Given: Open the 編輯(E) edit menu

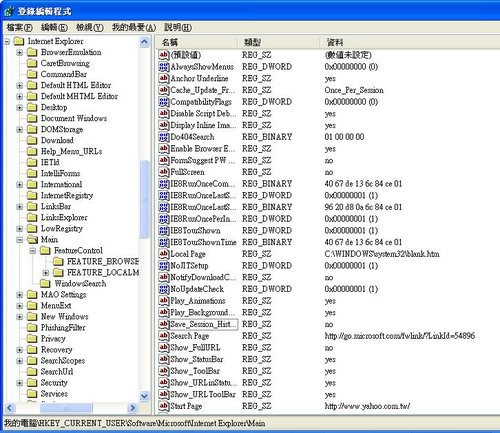Looking at the screenshot, I should 54,27.
